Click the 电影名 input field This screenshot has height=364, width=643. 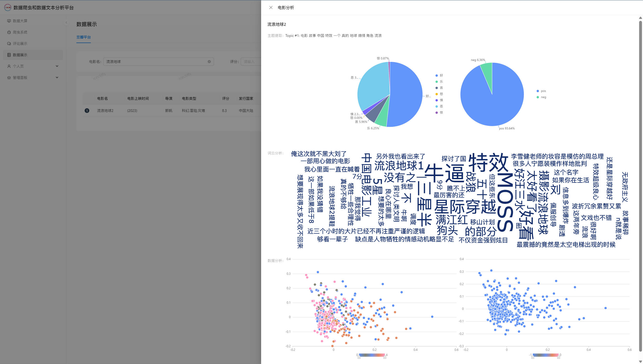(x=155, y=62)
